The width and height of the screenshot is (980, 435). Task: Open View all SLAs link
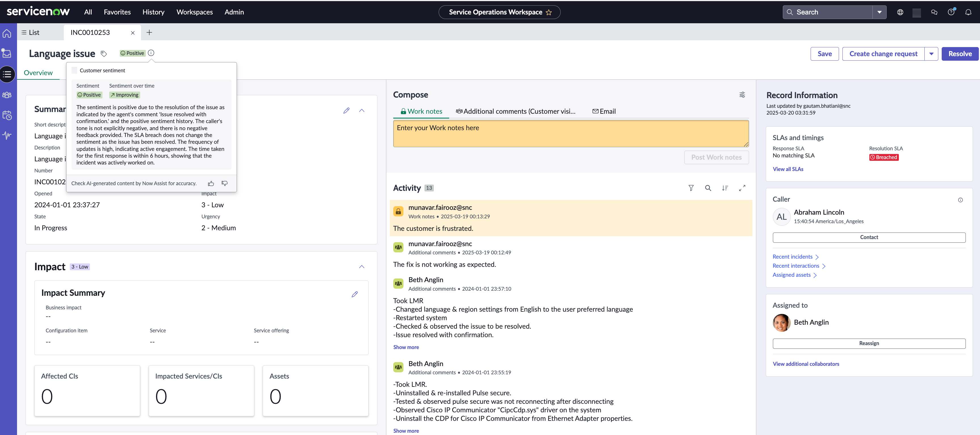coord(788,169)
